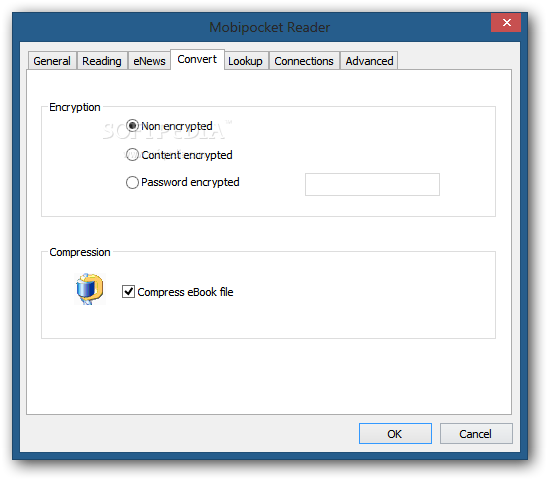Select Password encrypted radio option
Viewport: 548px width, 480px height.
coord(132,182)
